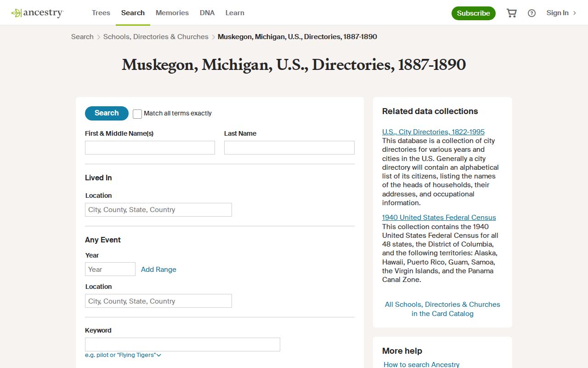Open the Ancestry logo home link

37,13
